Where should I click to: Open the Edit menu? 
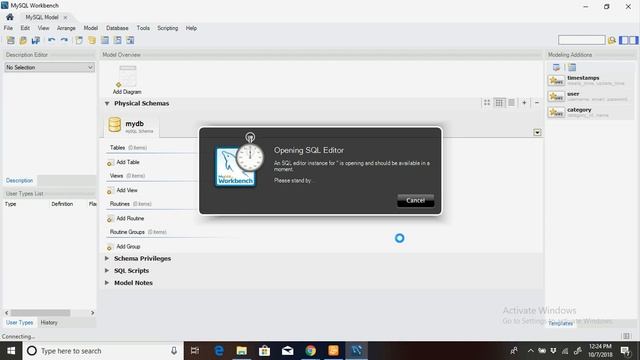[25, 28]
